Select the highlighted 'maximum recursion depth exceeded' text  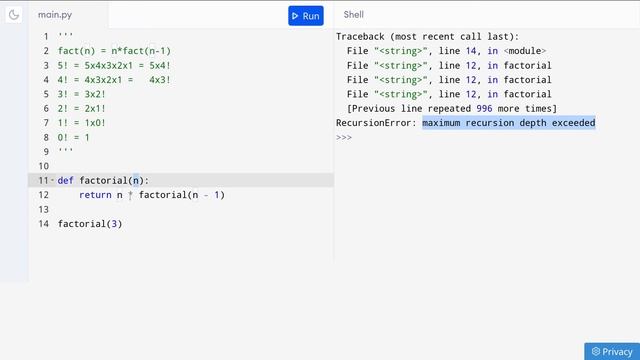pyautogui.click(x=509, y=123)
